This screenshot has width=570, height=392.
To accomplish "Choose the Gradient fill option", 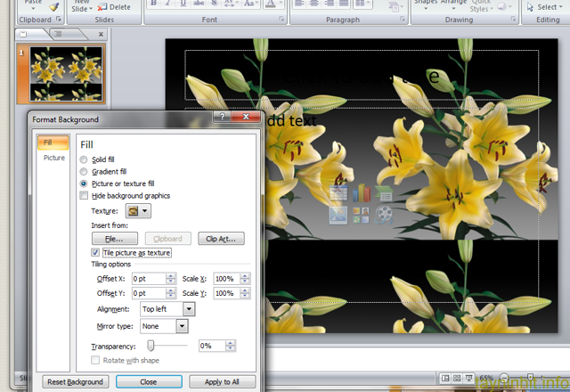I will [x=85, y=171].
